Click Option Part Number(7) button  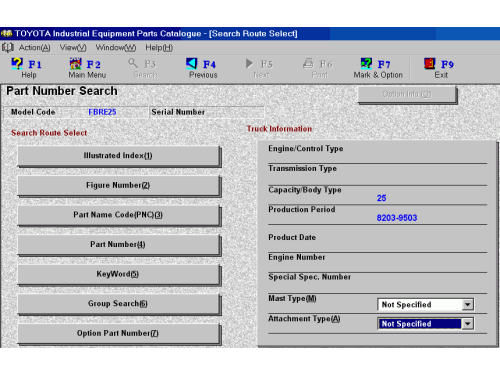pos(118,333)
